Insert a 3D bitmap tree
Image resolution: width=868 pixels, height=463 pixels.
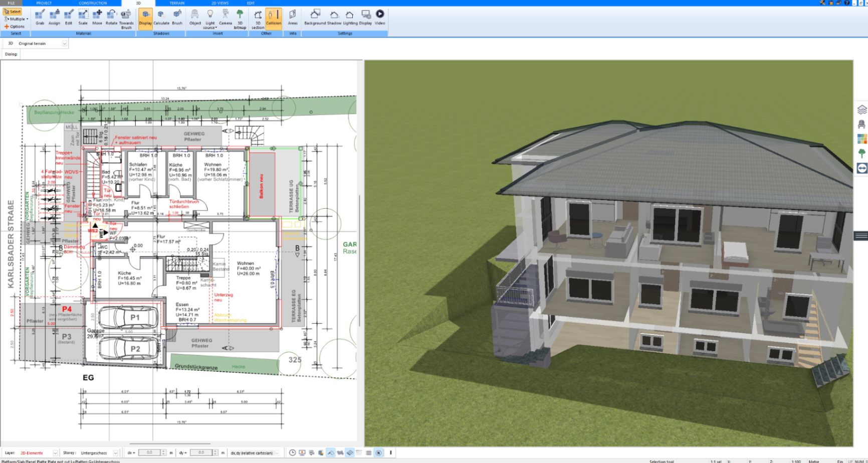tap(240, 19)
